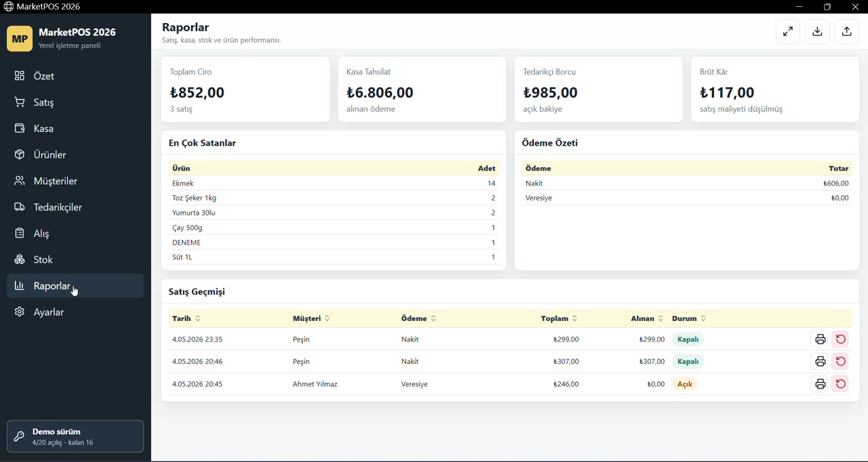The height and width of the screenshot is (462, 868).
Task: Click the Kapalı badge of 20:46 sale
Action: (x=688, y=362)
